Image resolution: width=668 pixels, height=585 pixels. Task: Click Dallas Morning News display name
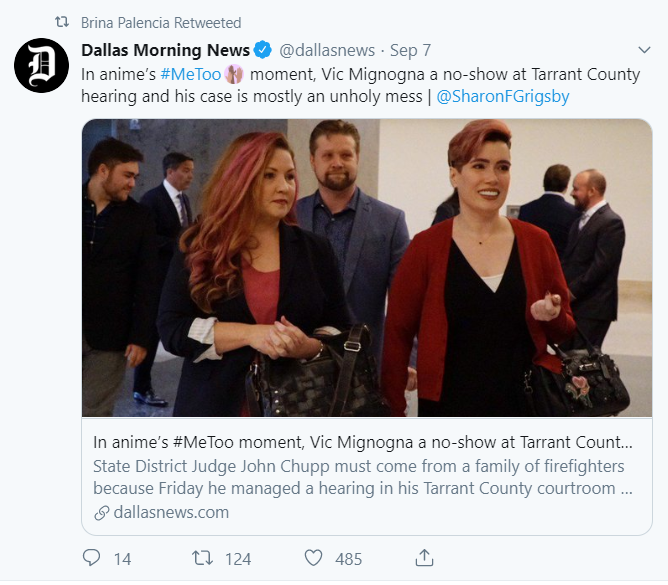coord(165,50)
